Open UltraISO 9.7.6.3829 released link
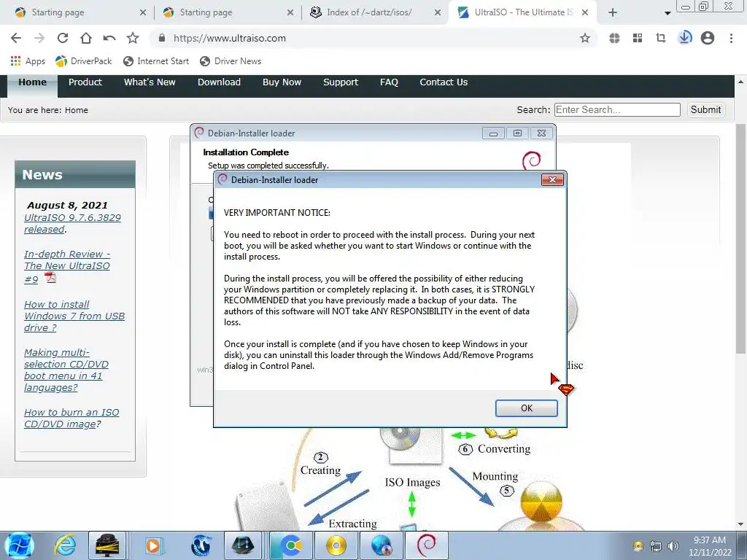Viewport: 747px width, 560px height. (x=72, y=223)
